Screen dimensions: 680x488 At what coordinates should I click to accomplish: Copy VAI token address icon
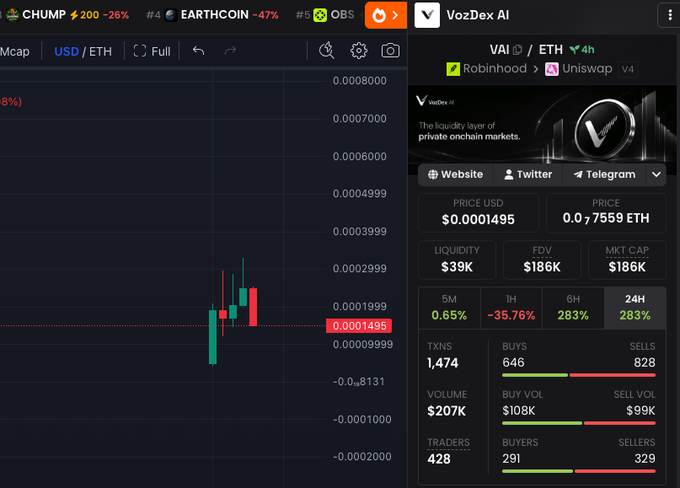(517, 50)
